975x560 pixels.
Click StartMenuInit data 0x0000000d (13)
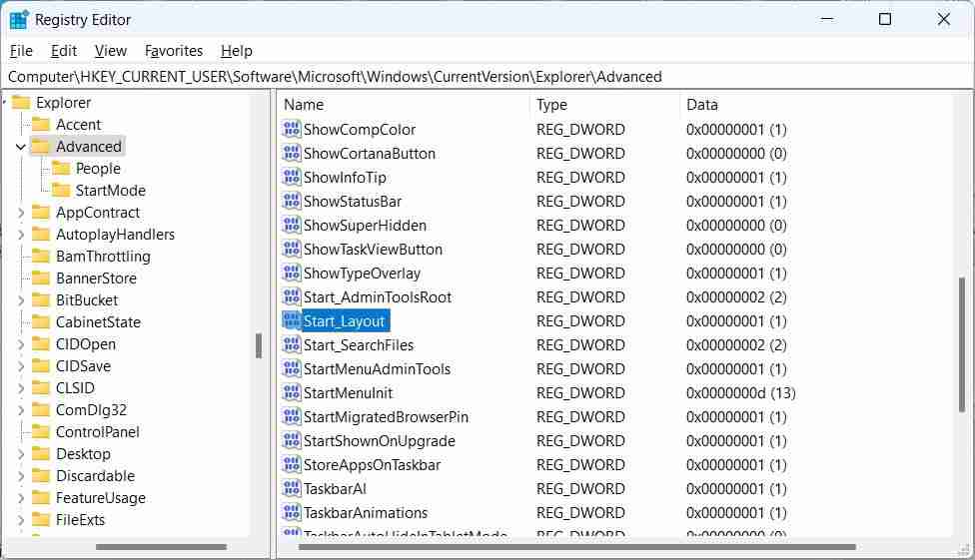tap(740, 393)
